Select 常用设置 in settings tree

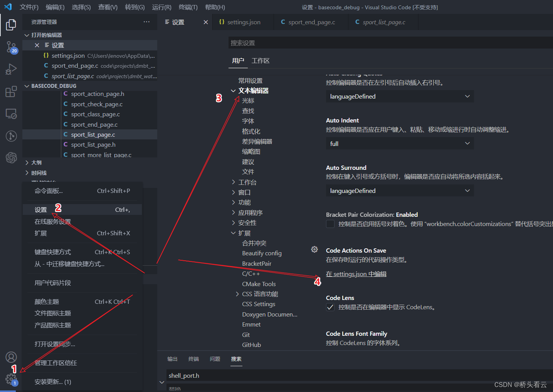250,81
